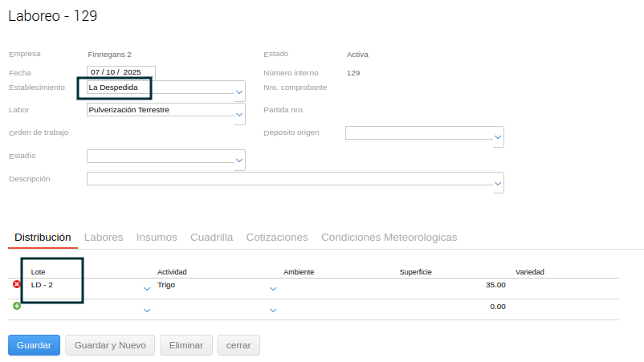Click the Guardar button
This screenshot has height=362, width=644.
(x=34, y=345)
